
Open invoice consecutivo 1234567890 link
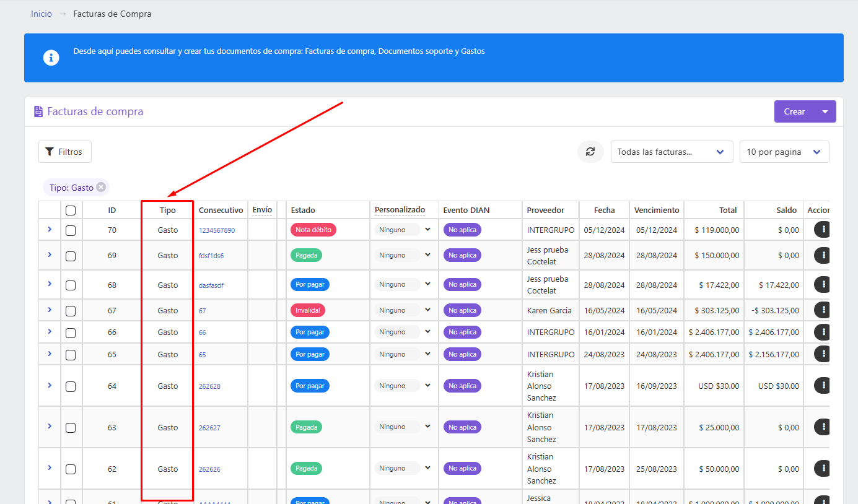click(217, 230)
